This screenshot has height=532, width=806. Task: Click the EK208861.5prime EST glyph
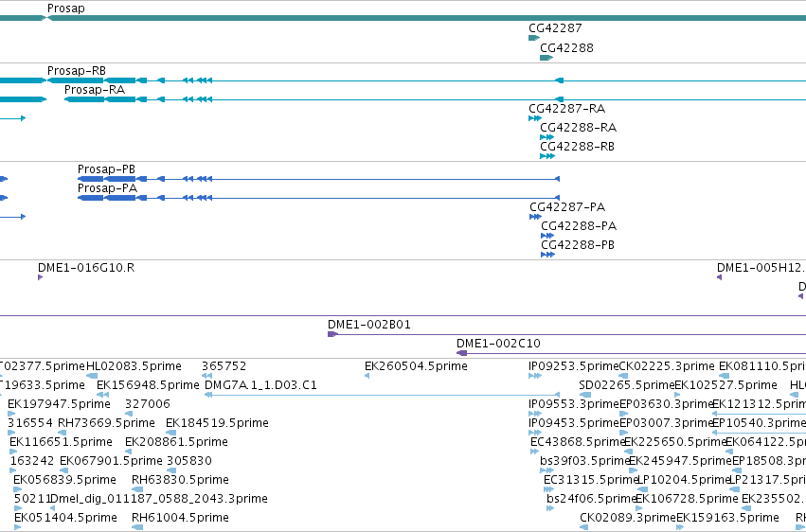point(129,452)
